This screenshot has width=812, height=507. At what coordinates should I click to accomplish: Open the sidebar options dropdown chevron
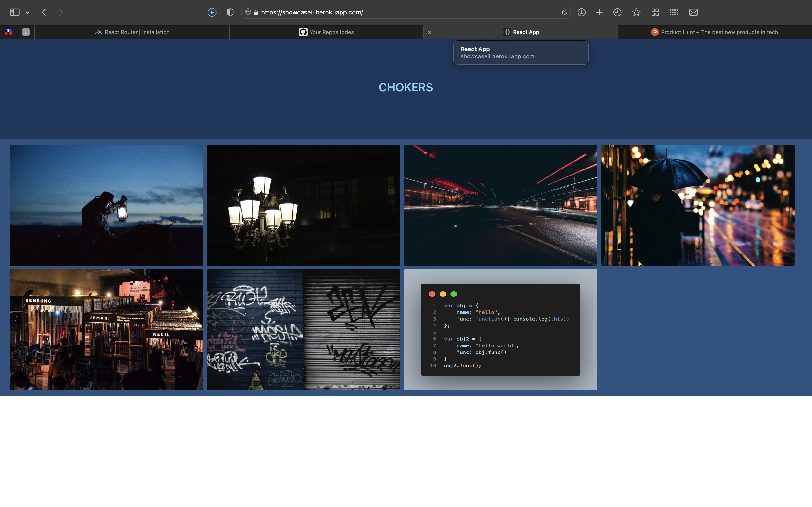(28, 12)
